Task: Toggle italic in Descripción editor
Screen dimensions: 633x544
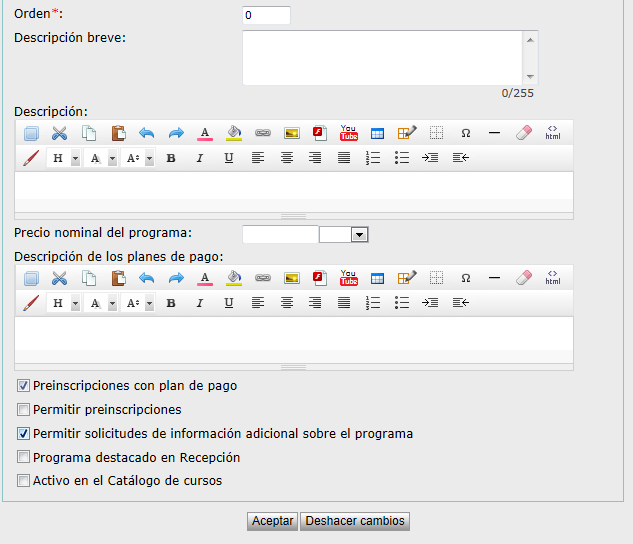Action: click(199, 158)
